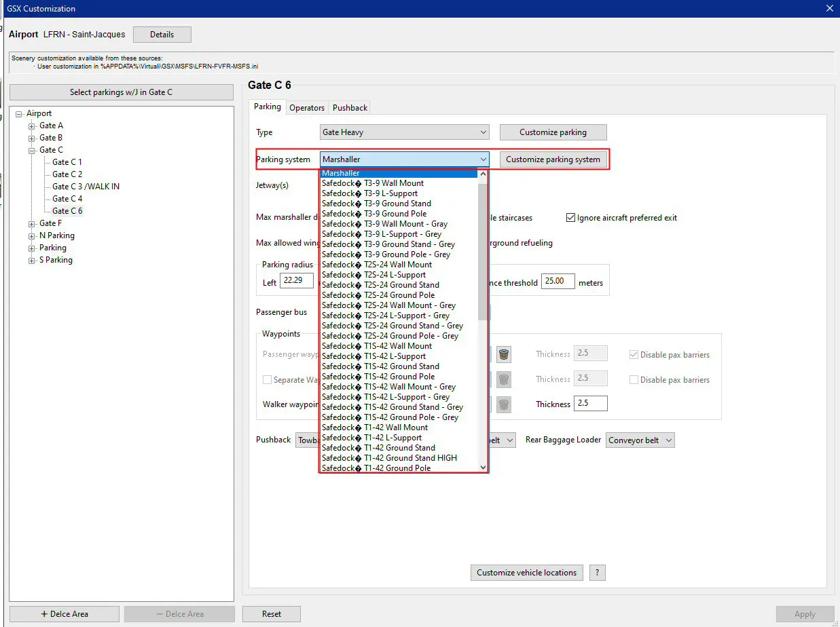Click the Details button
The height and width of the screenshot is (627, 840).
click(162, 35)
